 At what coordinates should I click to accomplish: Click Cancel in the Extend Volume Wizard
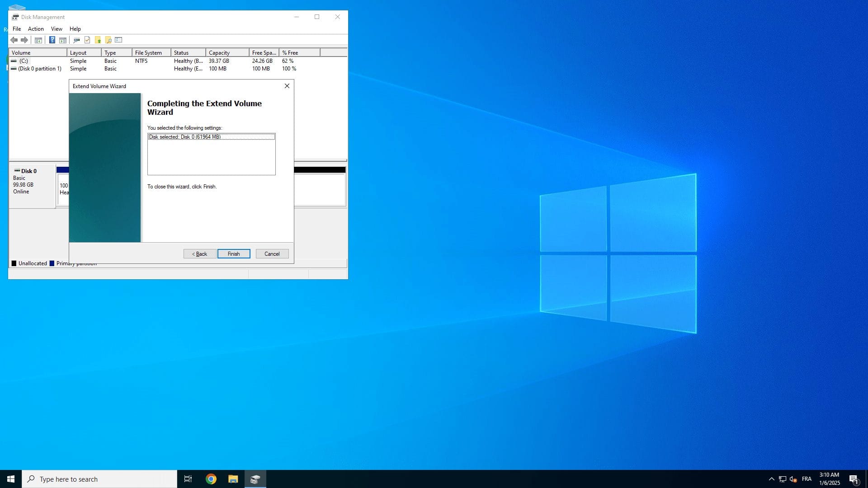click(x=272, y=254)
